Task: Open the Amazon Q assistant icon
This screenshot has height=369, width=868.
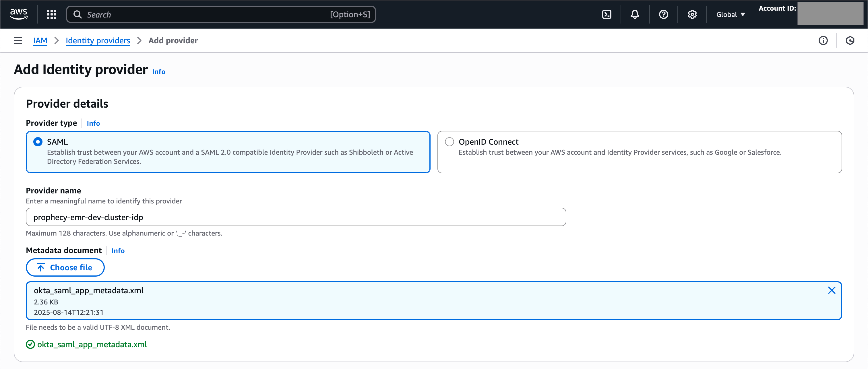Action: [850, 40]
